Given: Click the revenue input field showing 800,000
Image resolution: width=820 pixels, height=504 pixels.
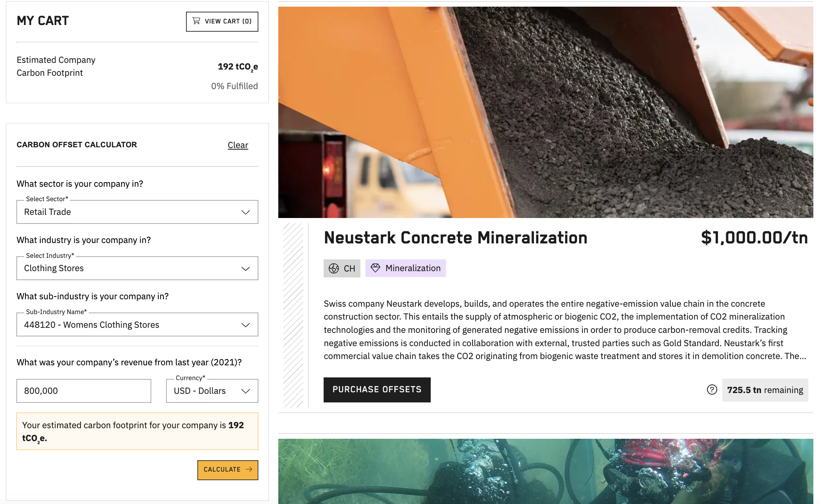Looking at the screenshot, I should click(84, 391).
